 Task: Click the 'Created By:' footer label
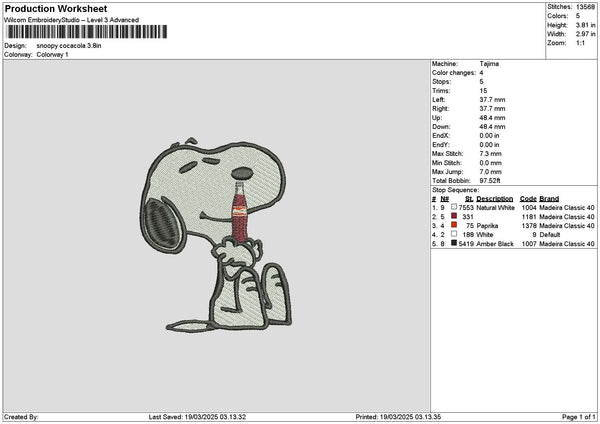pos(21,417)
